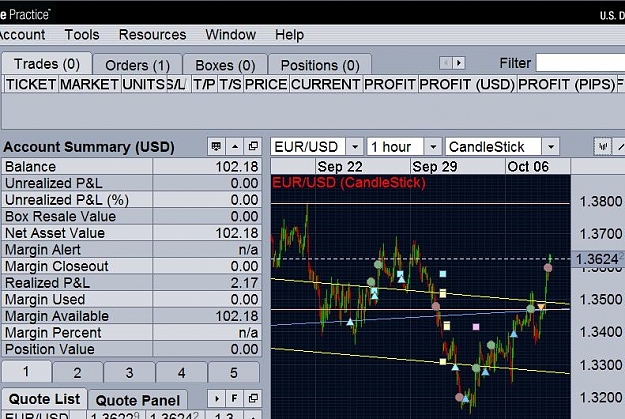The image size is (625, 419).
Task: Click the tab scroll left arrow
Action: (446, 63)
